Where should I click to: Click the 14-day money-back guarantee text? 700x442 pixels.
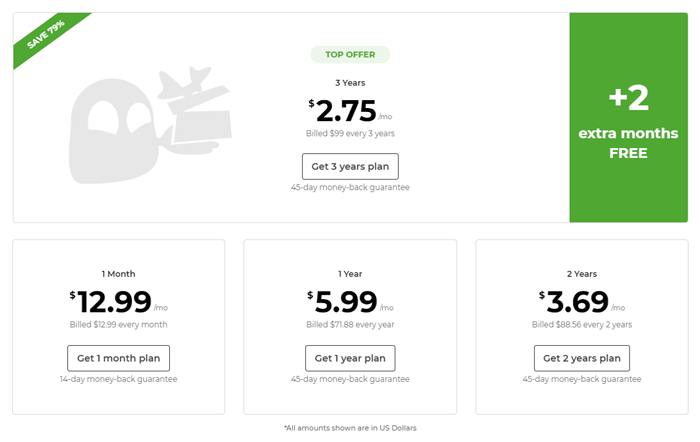118,379
